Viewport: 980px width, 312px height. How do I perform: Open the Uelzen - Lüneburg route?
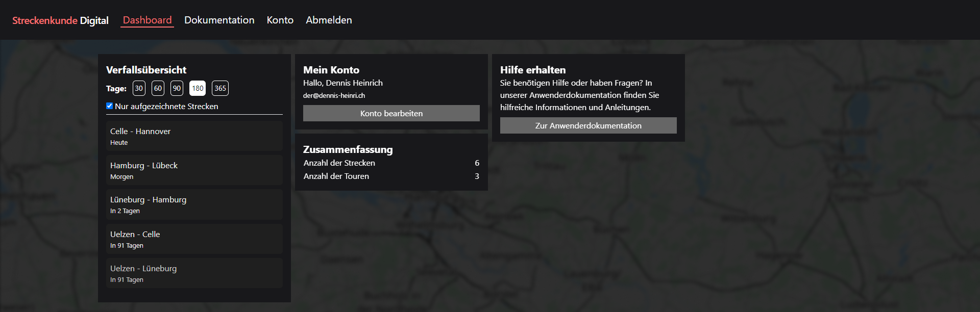click(x=194, y=273)
